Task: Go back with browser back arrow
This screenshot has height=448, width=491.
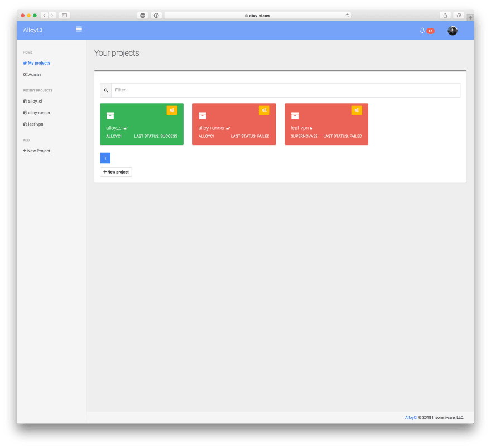Action: click(x=45, y=15)
